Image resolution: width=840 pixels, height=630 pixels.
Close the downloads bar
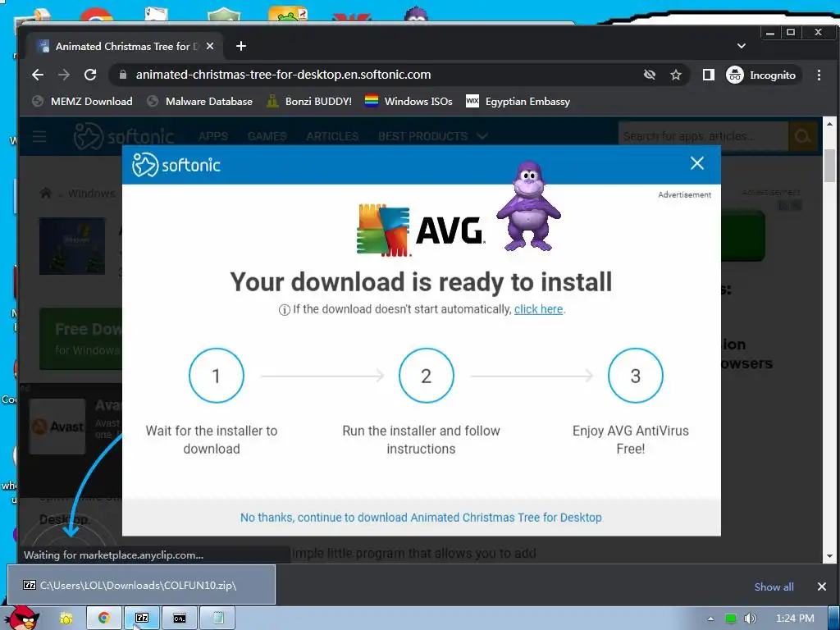pyautogui.click(x=822, y=587)
